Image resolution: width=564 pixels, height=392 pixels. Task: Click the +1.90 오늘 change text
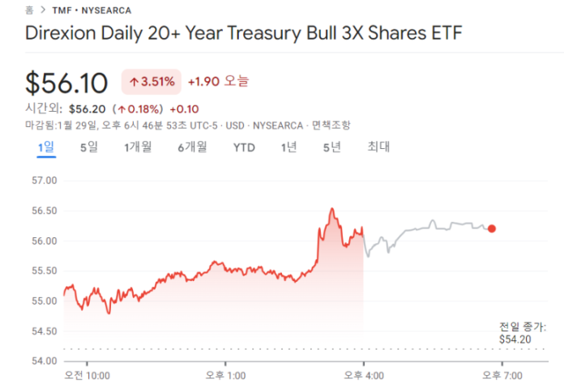(219, 82)
